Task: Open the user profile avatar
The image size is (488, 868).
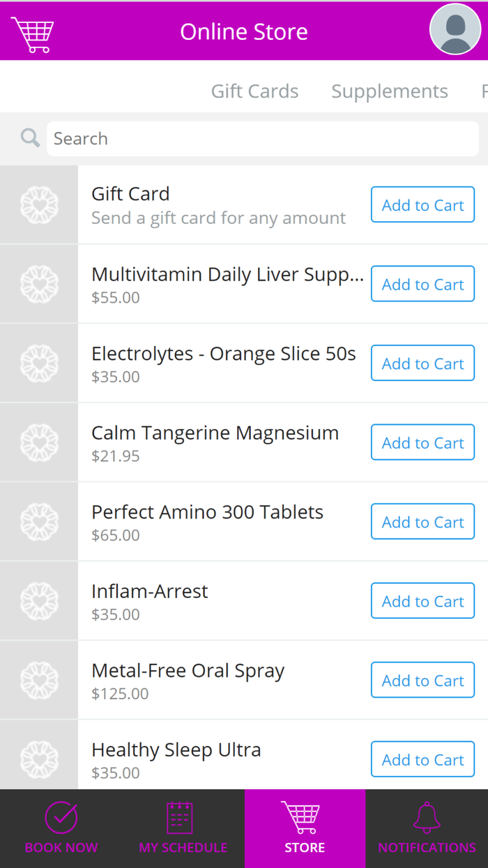Action: pyautogui.click(x=455, y=29)
